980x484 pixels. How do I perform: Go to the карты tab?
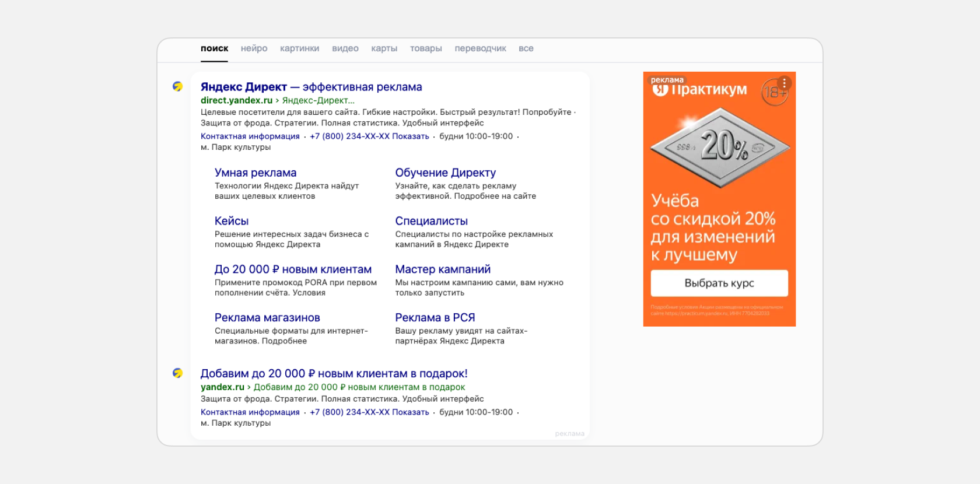384,48
